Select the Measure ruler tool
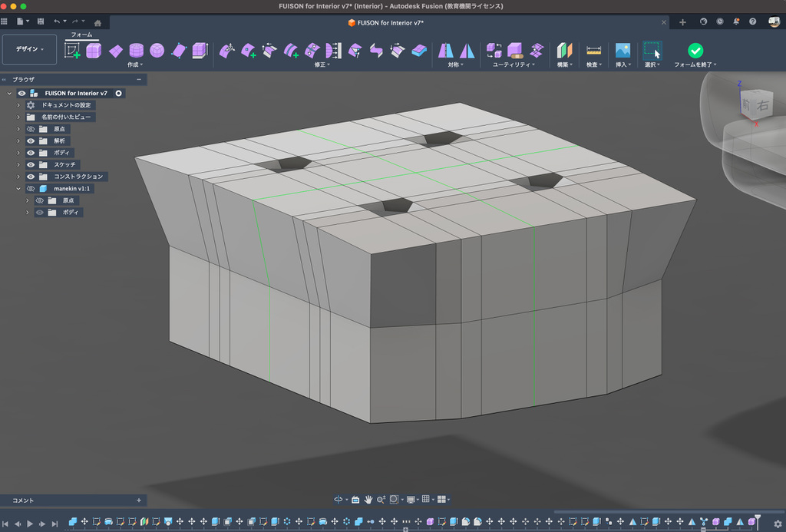The image size is (786, 532). [x=593, y=51]
